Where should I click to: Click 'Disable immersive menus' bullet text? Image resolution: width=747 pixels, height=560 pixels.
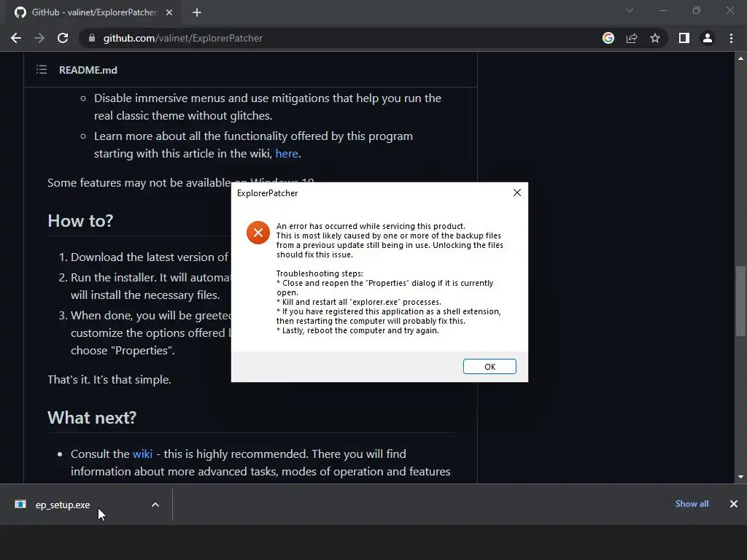click(268, 106)
